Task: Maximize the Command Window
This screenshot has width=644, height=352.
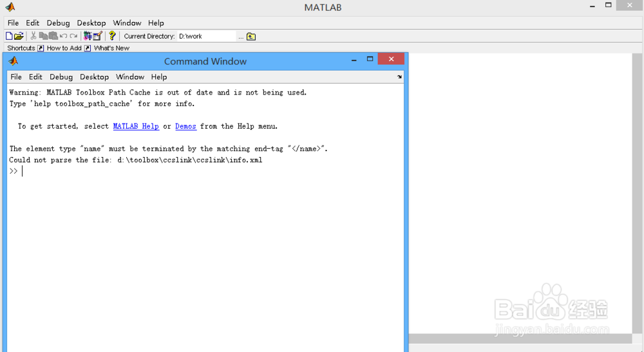Action: point(370,59)
